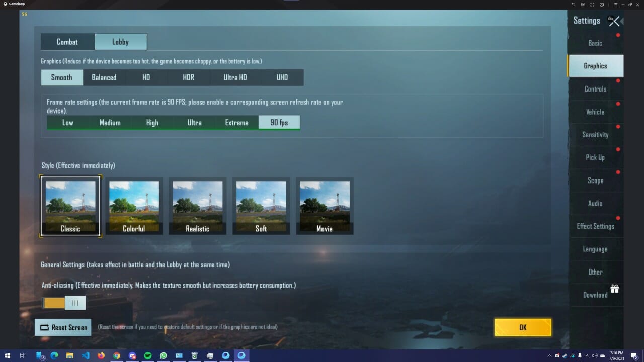Choose Ultra HD graphics quality
This screenshot has height=362, width=644.
tap(235, 77)
